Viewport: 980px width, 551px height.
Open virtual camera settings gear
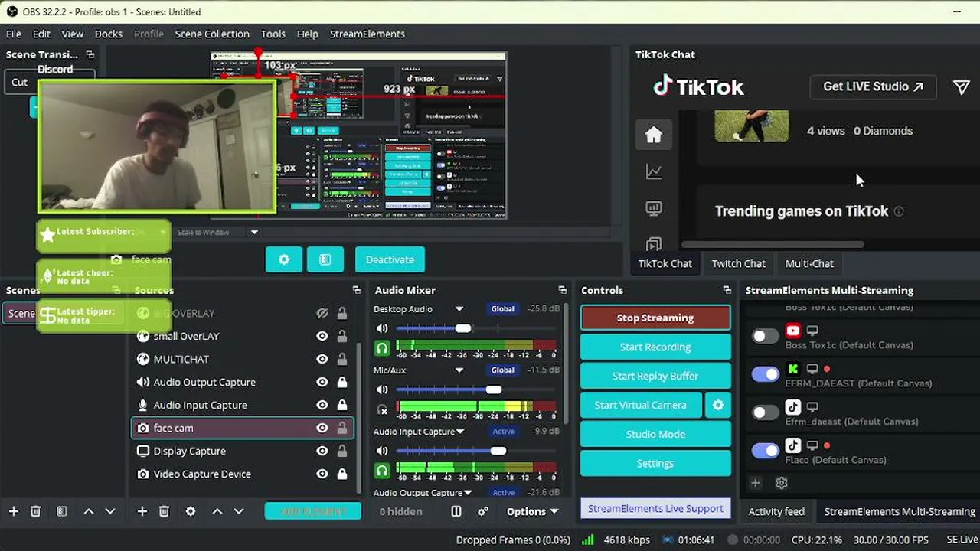[718, 405]
